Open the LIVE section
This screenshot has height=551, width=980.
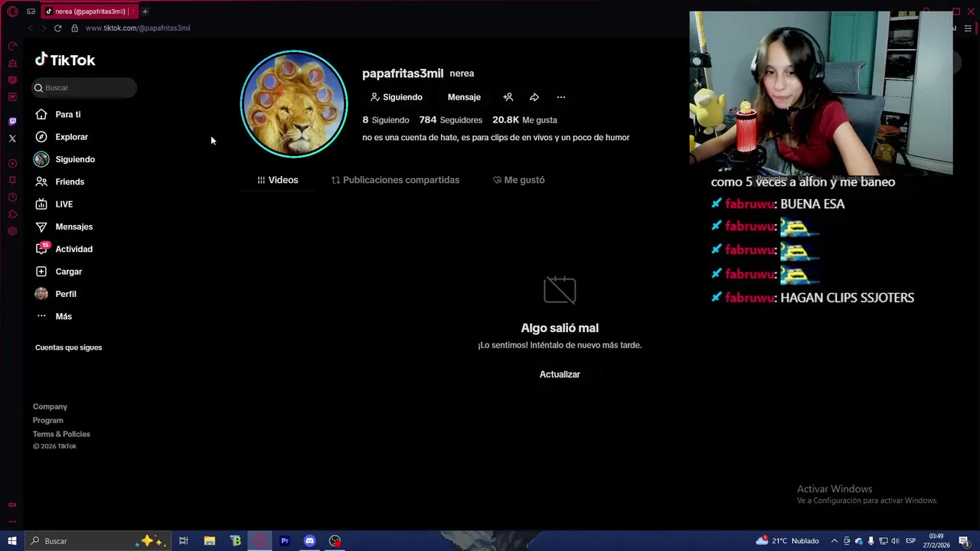54,204
